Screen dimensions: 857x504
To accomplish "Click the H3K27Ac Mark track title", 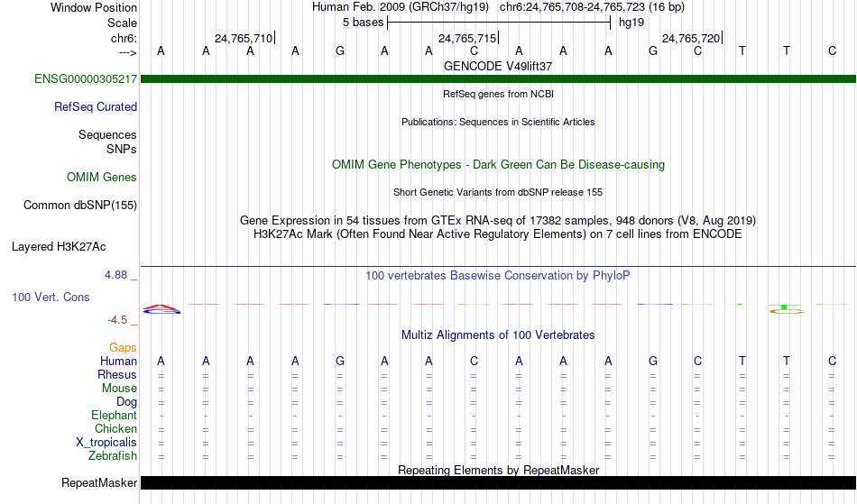I will tap(498, 234).
